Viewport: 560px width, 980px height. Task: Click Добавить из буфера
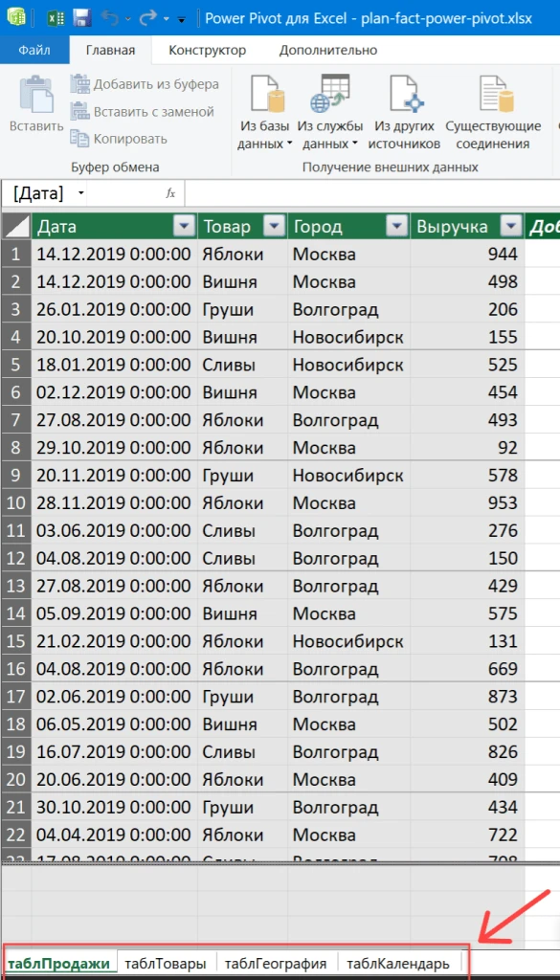pos(145,84)
